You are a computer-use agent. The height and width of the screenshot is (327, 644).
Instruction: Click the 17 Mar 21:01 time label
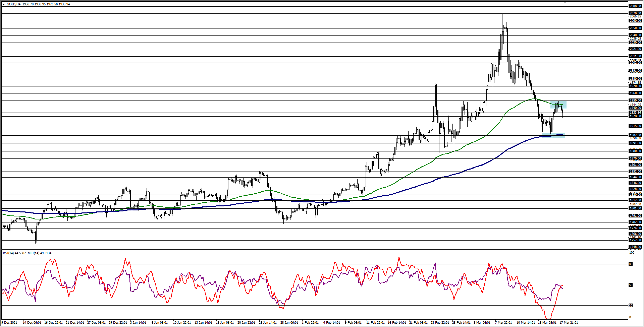click(569, 323)
